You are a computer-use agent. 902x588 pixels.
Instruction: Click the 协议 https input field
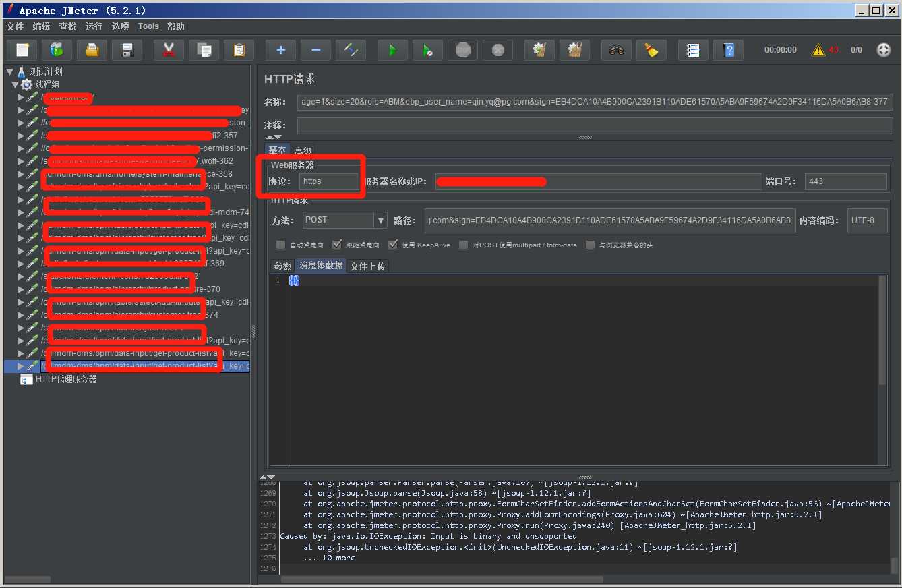tap(329, 181)
